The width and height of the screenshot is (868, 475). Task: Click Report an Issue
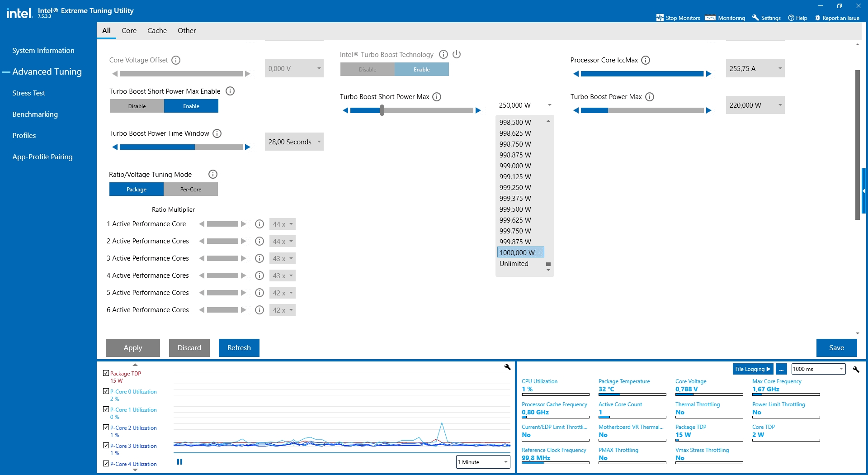tap(837, 18)
